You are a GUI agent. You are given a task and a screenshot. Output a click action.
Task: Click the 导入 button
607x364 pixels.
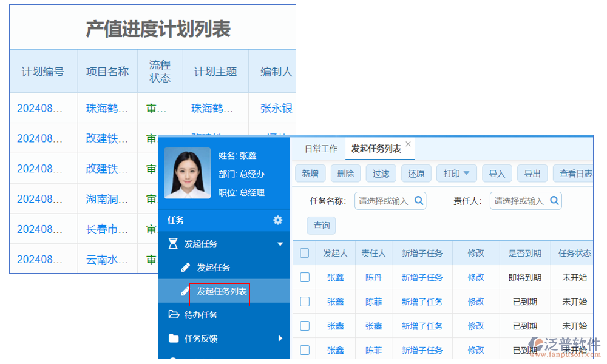click(x=497, y=174)
